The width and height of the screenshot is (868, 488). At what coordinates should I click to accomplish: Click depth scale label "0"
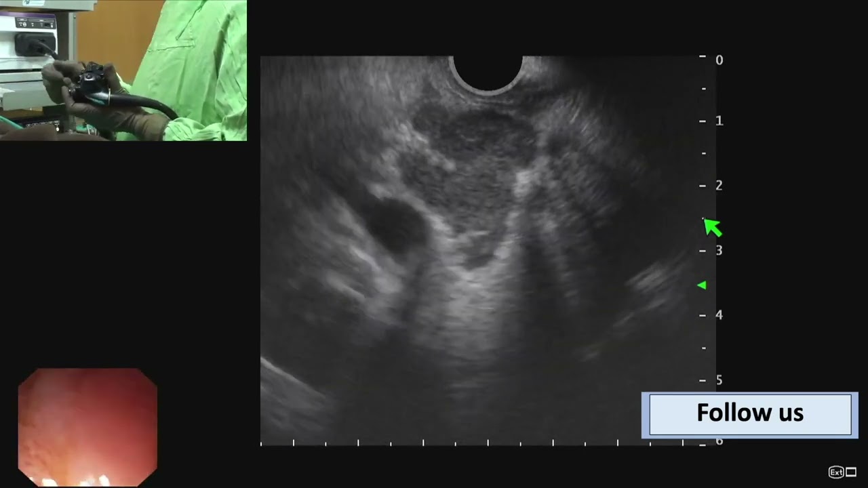pos(719,60)
